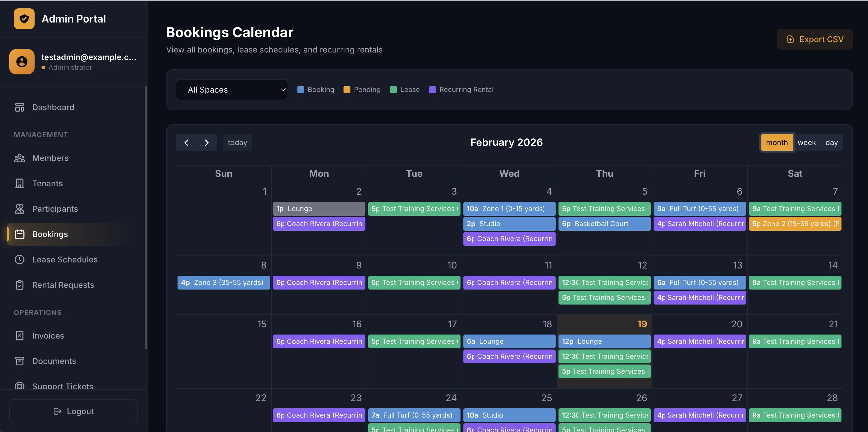Switch calendar to week view
The height and width of the screenshot is (432, 868).
[x=807, y=142]
